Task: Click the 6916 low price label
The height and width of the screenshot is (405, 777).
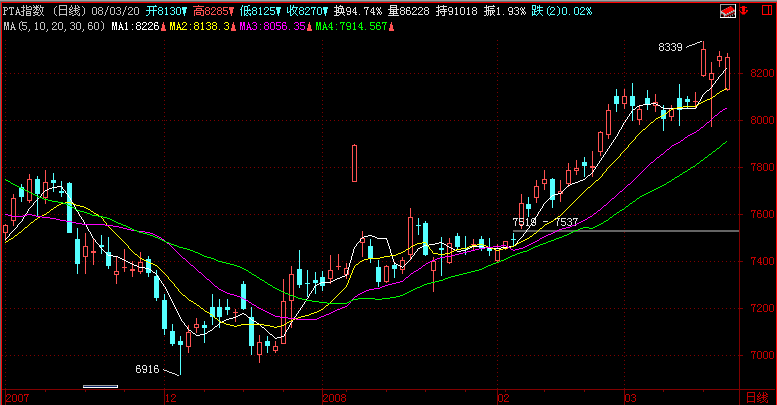Action: (x=147, y=369)
